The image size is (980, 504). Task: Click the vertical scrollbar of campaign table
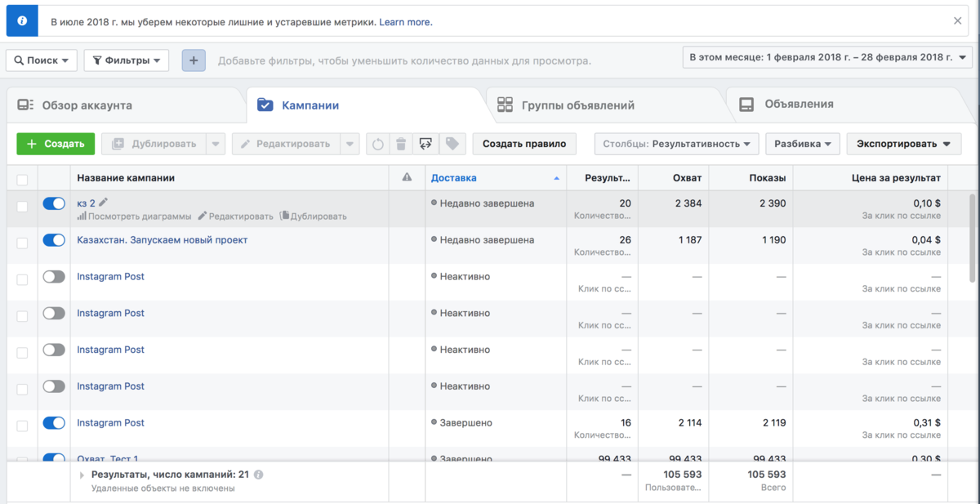pos(972,239)
